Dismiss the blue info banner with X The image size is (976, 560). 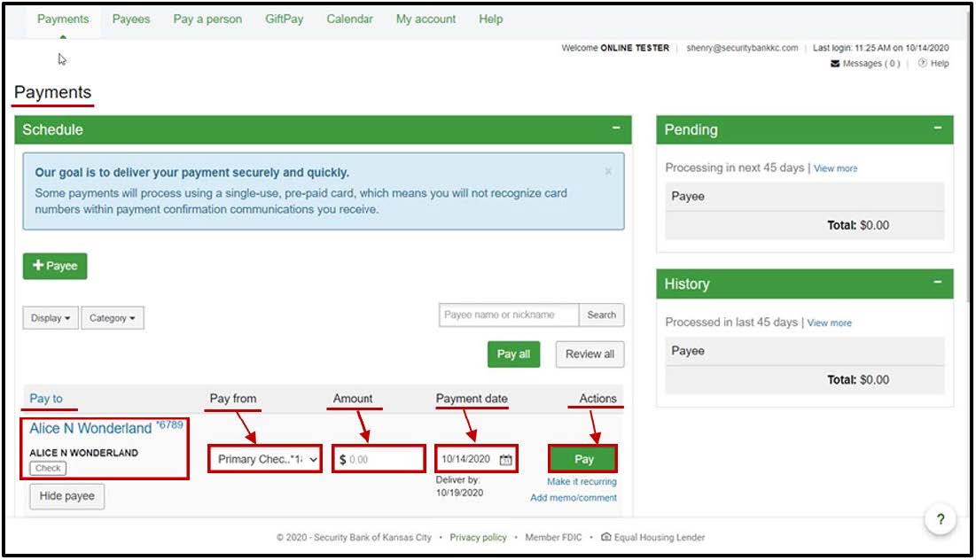[608, 171]
